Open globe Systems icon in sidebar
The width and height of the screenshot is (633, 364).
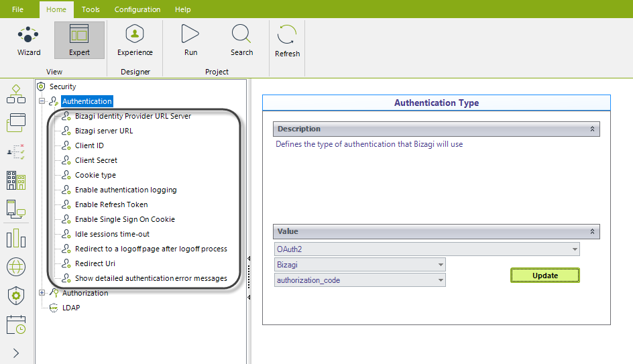tap(16, 267)
